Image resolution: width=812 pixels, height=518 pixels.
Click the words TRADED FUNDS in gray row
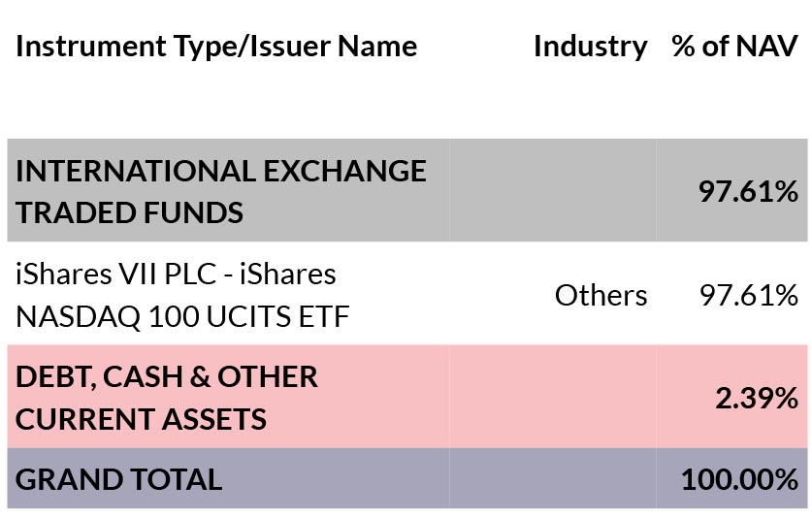(129, 212)
